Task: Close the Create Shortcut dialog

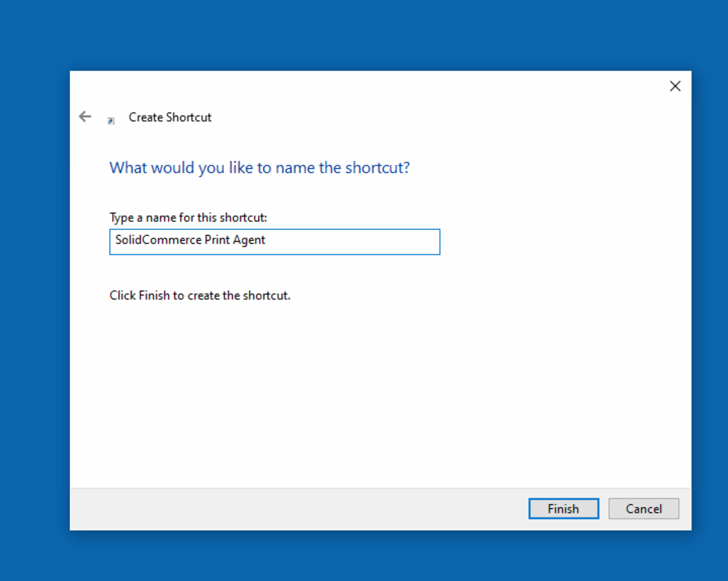Action: [675, 86]
